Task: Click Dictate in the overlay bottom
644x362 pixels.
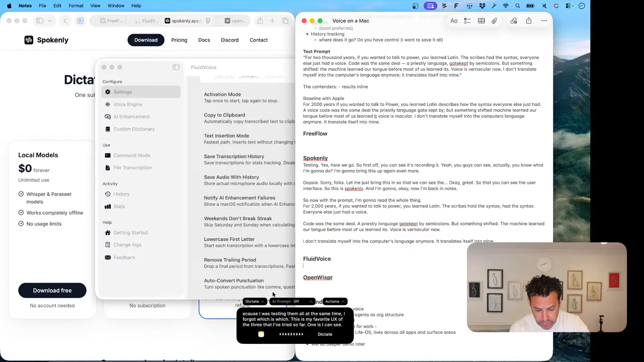Action: click(x=325, y=334)
